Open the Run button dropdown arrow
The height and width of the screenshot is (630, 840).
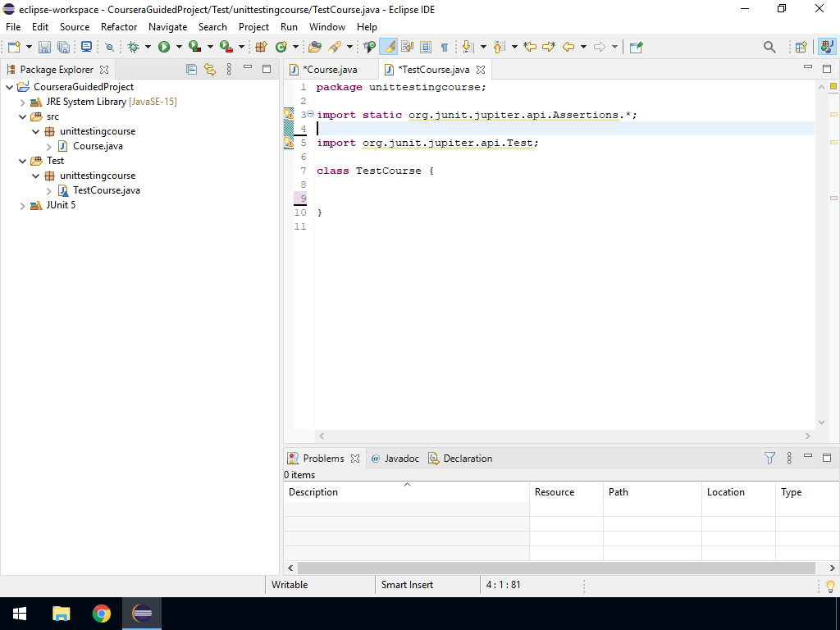tap(178, 48)
